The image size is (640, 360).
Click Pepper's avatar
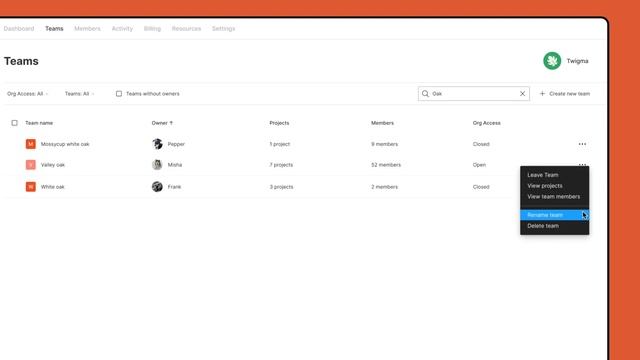click(x=157, y=144)
